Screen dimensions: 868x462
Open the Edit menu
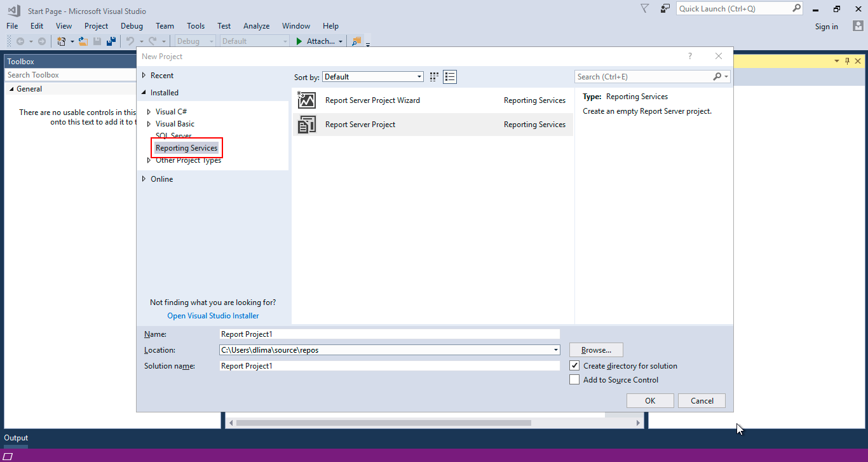point(37,26)
